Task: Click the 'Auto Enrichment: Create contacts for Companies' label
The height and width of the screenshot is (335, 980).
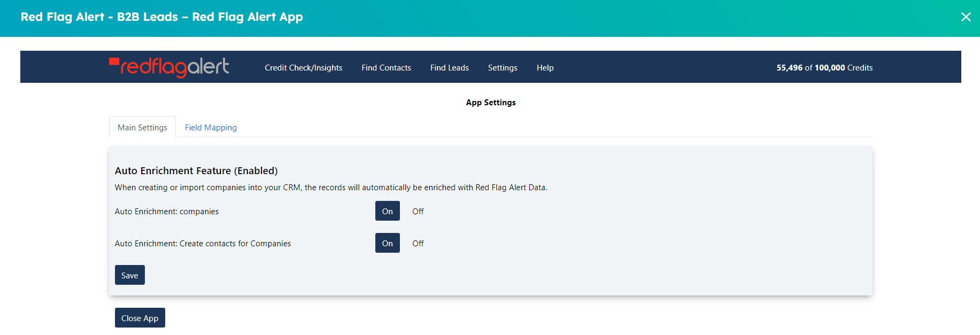Action: [203, 244]
